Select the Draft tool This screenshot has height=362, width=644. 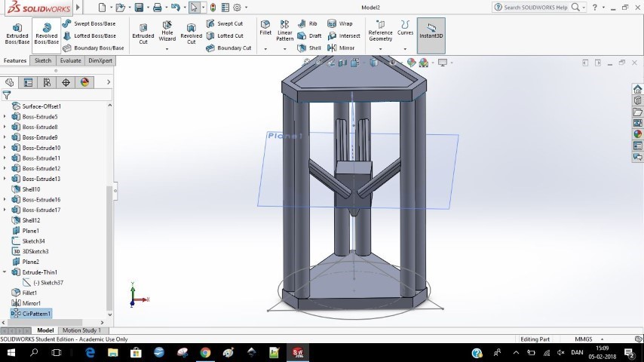(309, 35)
